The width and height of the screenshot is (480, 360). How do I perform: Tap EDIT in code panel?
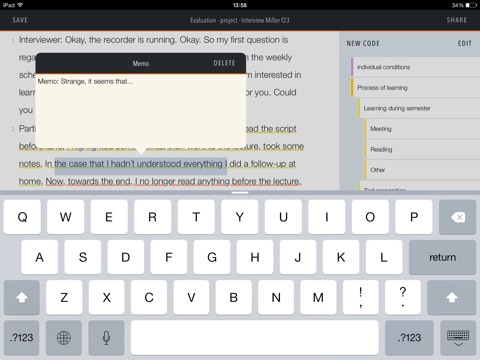(x=465, y=43)
